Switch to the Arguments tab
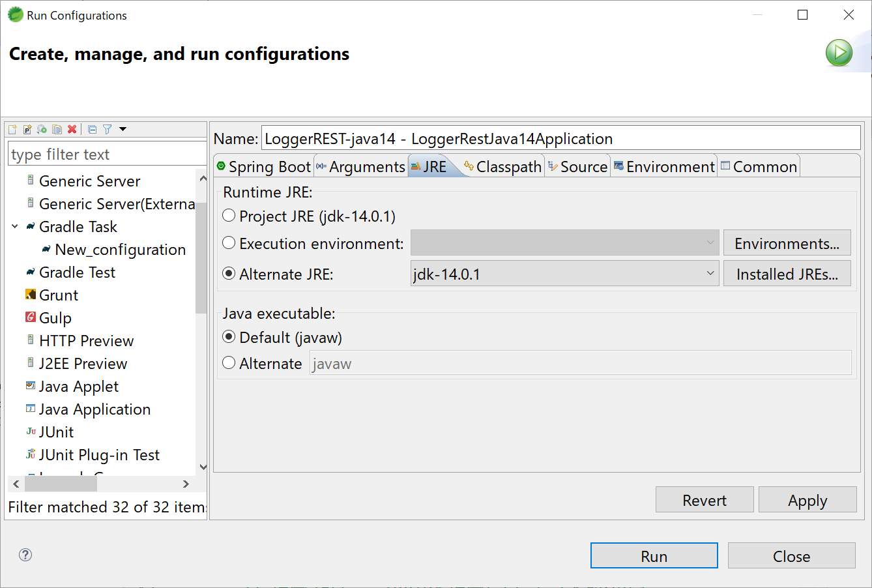The image size is (872, 588). pos(361,167)
